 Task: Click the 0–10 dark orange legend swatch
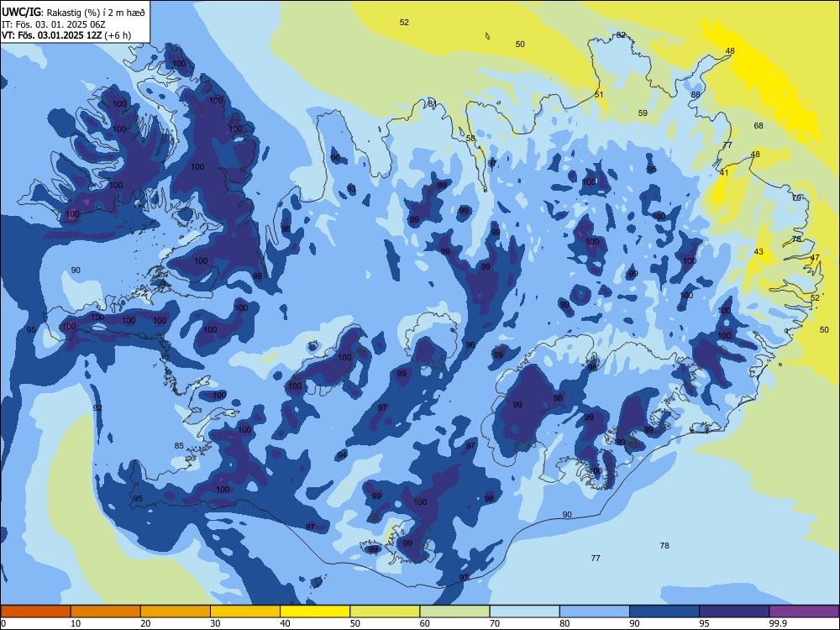pyautogui.click(x=35, y=612)
